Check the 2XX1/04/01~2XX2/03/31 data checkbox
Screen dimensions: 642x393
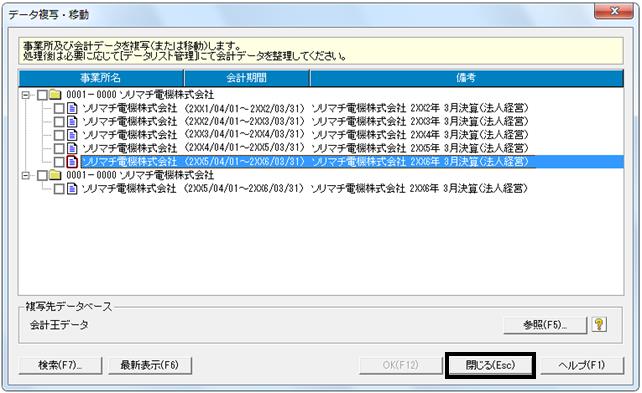[x=59, y=108]
